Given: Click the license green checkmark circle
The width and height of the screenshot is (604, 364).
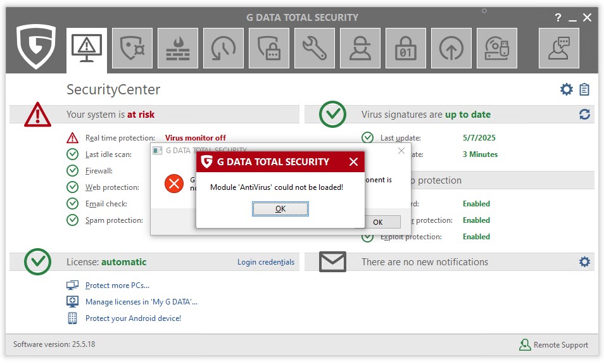Looking at the screenshot, I should click(x=37, y=262).
